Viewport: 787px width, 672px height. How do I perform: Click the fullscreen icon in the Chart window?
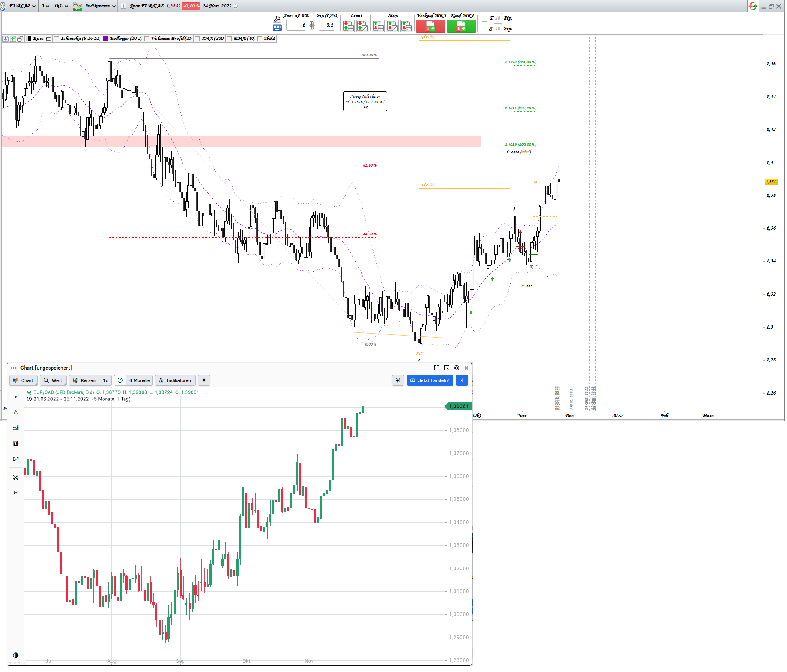pos(437,368)
